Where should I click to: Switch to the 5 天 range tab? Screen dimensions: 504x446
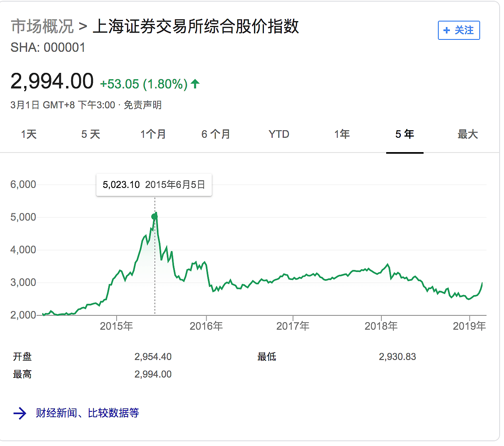(91, 134)
